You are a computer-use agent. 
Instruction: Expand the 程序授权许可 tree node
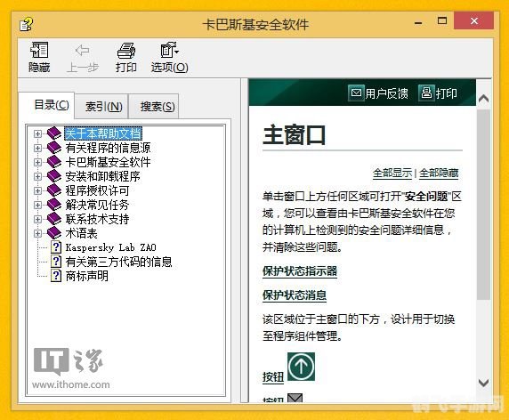pos(37,190)
